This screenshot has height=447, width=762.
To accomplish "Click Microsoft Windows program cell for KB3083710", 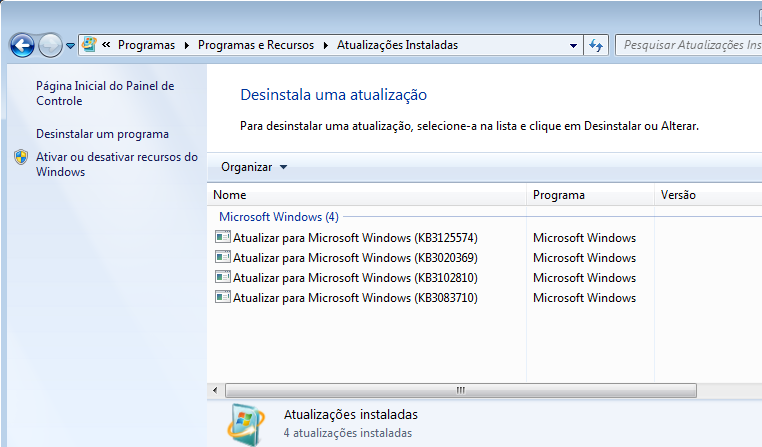I will coord(584,298).
